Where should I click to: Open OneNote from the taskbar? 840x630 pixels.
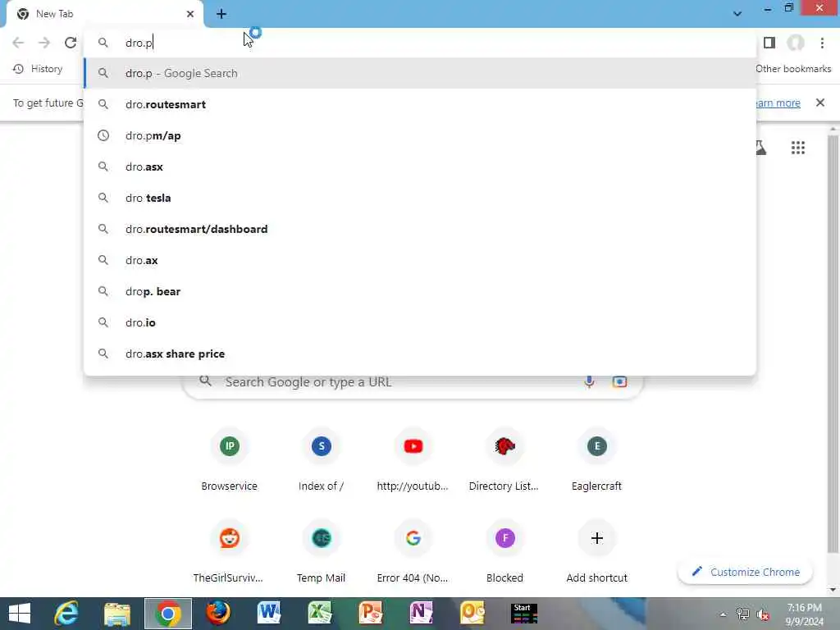pyautogui.click(x=422, y=614)
